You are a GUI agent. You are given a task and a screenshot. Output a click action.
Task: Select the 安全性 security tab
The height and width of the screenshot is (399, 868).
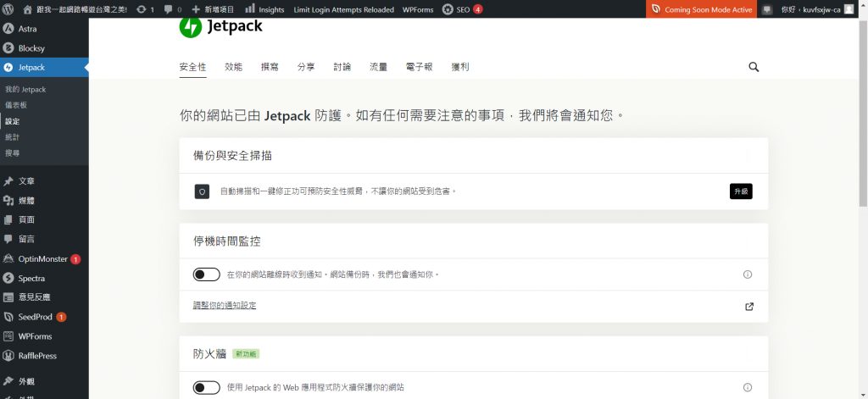192,67
